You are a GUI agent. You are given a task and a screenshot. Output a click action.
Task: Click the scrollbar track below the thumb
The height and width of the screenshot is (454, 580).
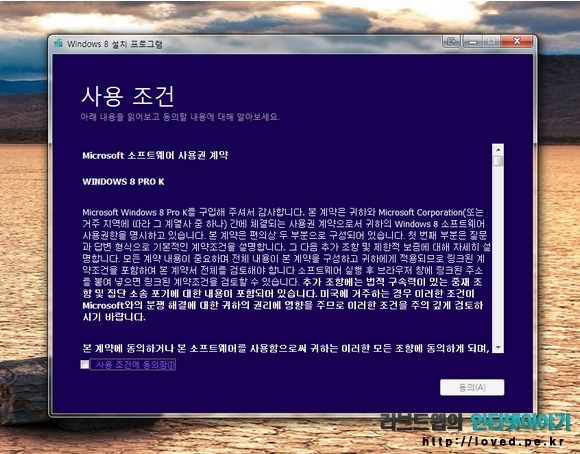498,254
